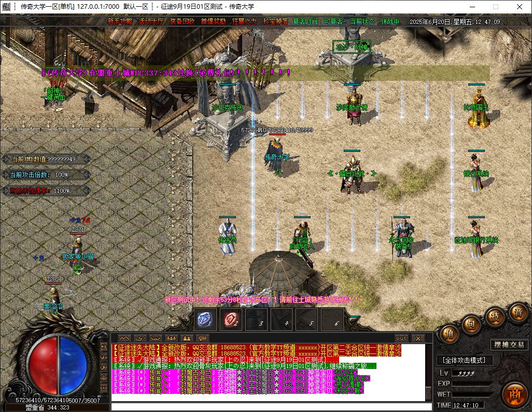This screenshot has width=532, height=412.
Task: Click the 音 sound round button
Action: click(x=518, y=312)
